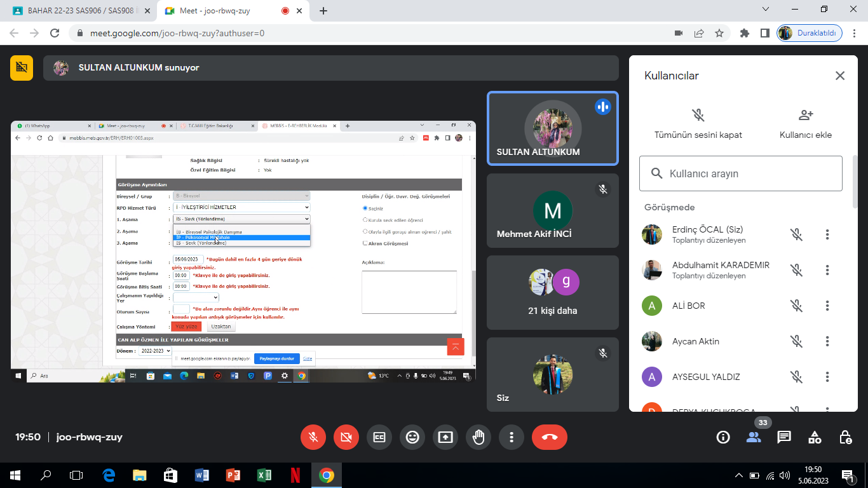868x488 pixels.
Task: Open PowerPoint from the Windows taskbar
Action: click(x=233, y=475)
